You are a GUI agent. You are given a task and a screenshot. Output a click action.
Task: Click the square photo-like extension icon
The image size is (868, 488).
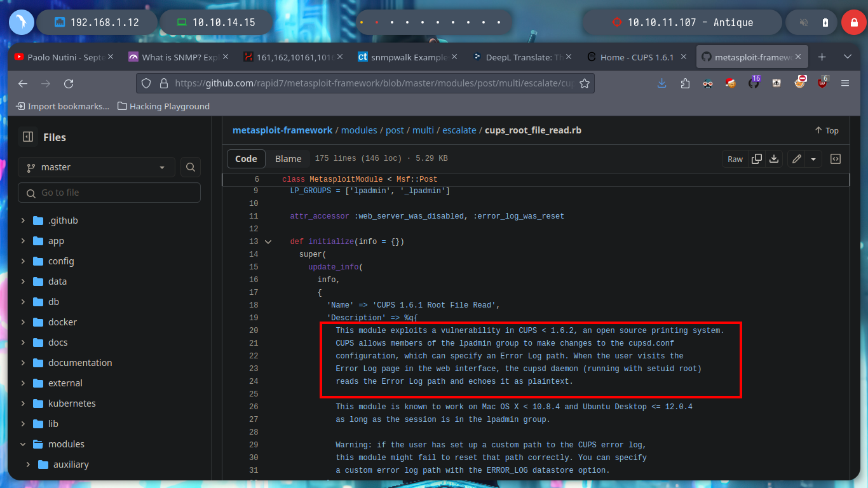776,83
